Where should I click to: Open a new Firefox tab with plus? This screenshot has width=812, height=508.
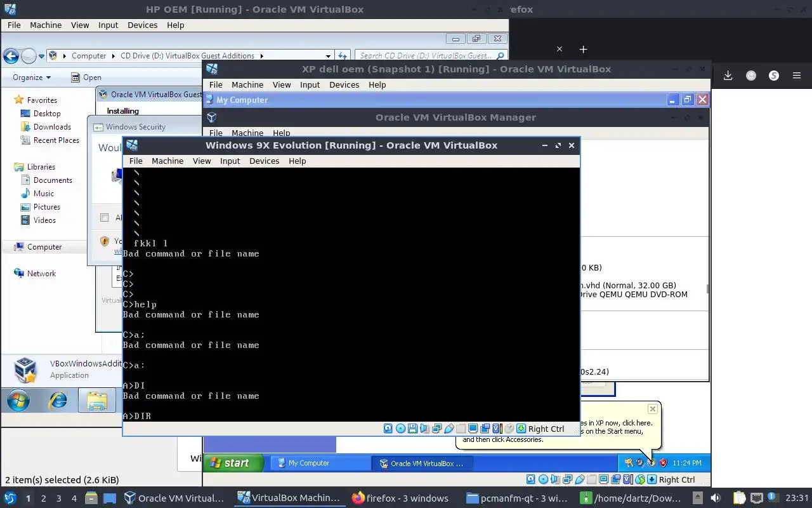tap(583, 49)
